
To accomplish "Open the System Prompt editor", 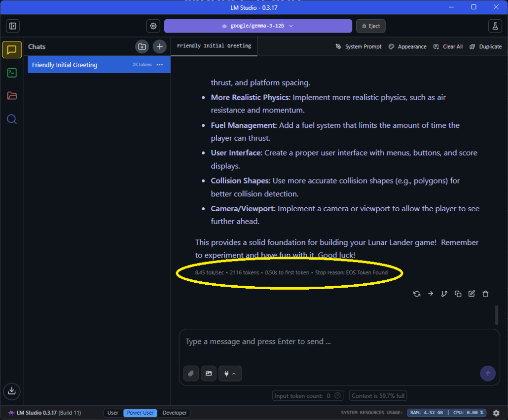I will [x=359, y=47].
